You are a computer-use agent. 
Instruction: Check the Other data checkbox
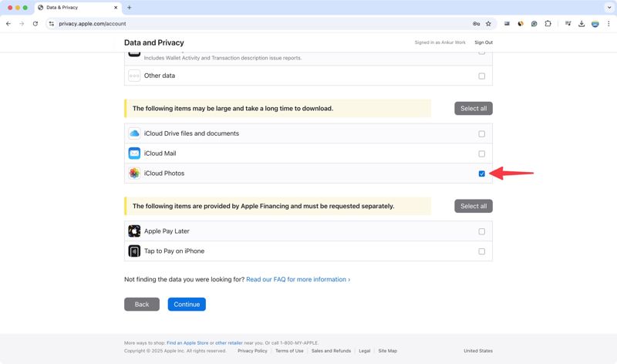pyautogui.click(x=481, y=76)
